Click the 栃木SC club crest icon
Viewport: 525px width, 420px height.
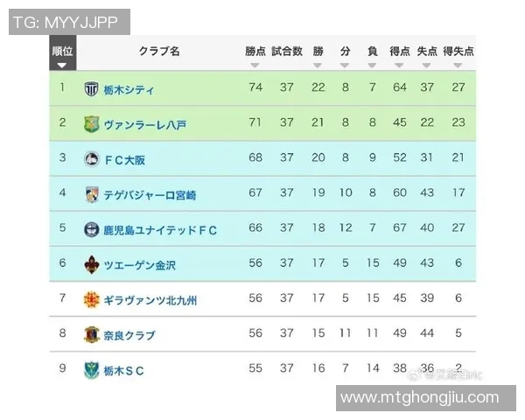(91, 369)
